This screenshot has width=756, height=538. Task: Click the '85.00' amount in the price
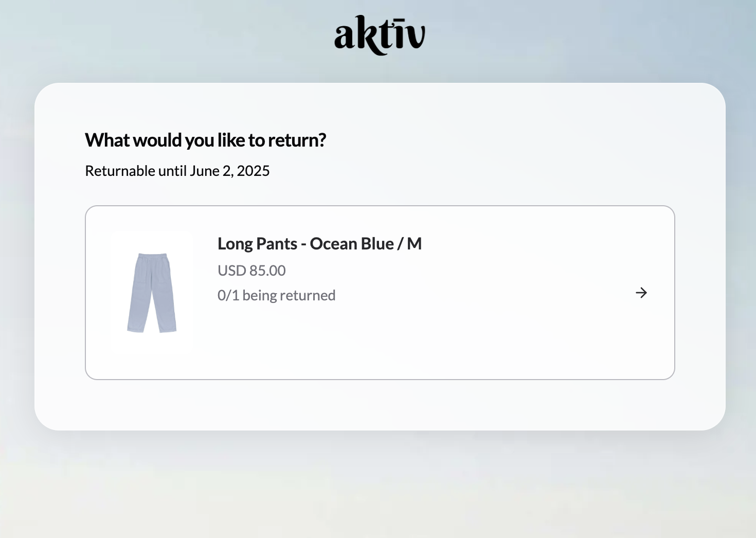(x=267, y=271)
